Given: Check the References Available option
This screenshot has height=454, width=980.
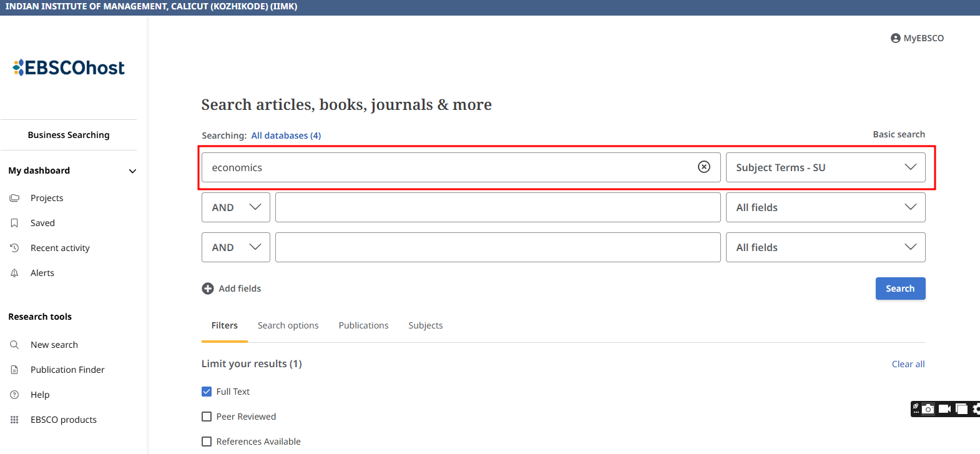Looking at the screenshot, I should [207, 442].
